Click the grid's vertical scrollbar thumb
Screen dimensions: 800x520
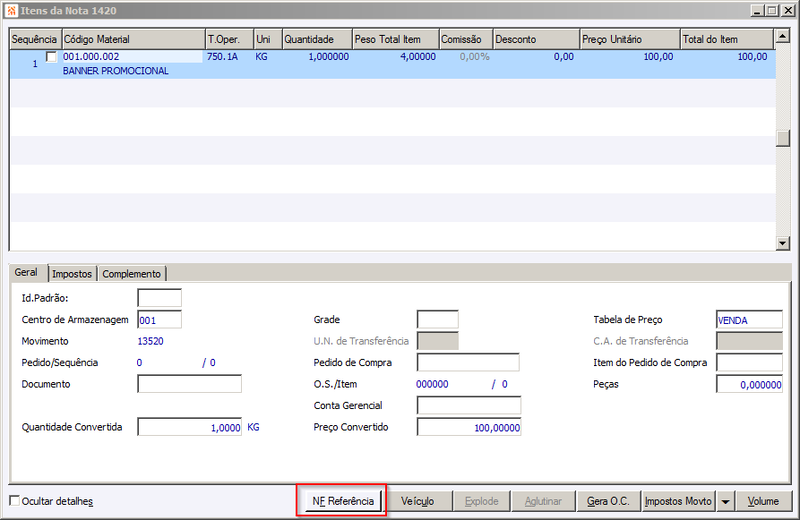pyautogui.click(x=782, y=138)
